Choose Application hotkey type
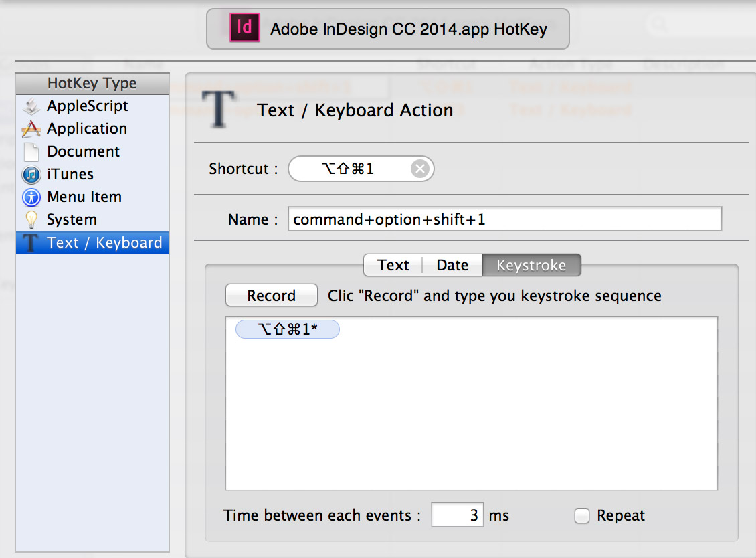The width and height of the screenshot is (756, 558). pyautogui.click(x=92, y=128)
